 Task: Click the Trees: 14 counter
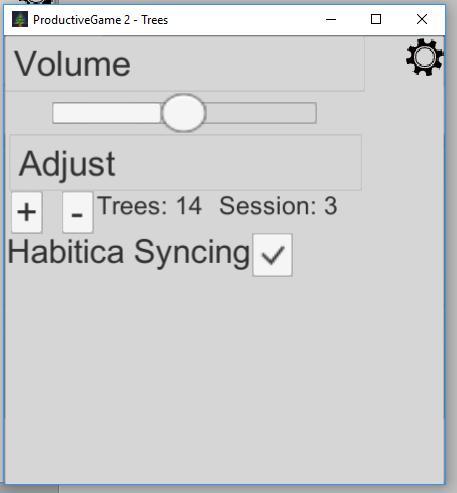[x=149, y=206]
